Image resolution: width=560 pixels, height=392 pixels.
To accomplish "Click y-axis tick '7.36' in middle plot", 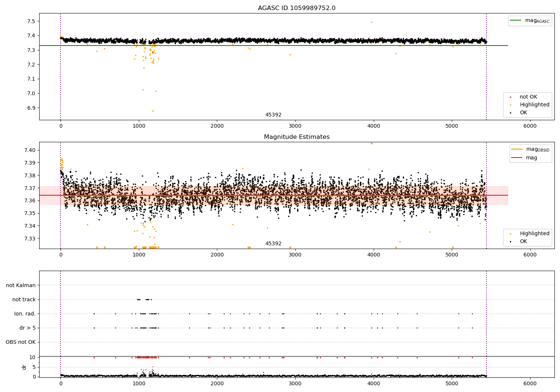I will click(30, 200).
